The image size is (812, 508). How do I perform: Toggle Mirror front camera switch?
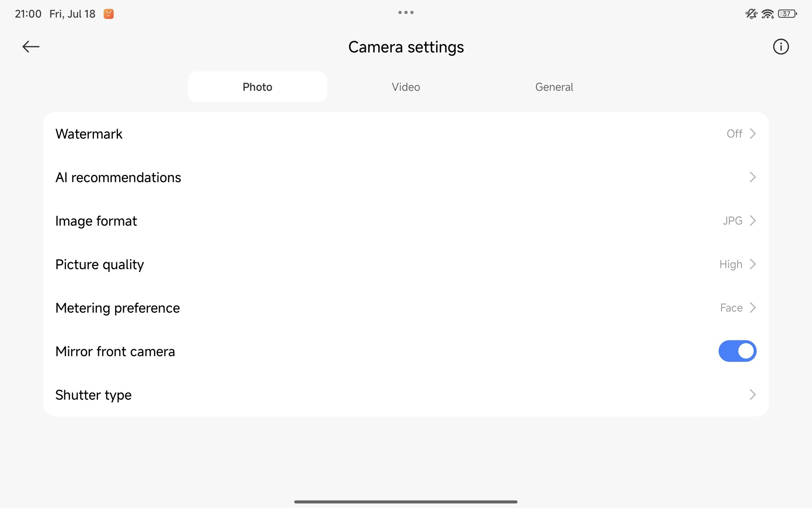click(x=737, y=351)
